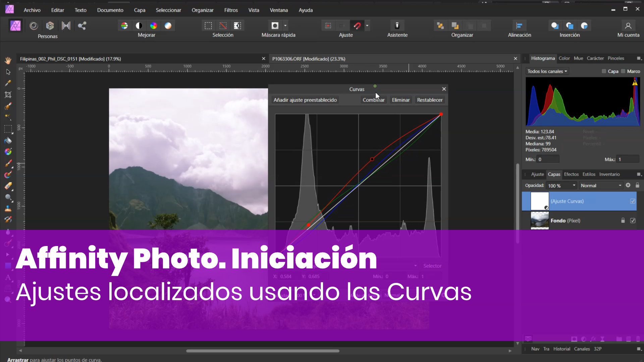The image size is (644, 362).
Task: Open snapping options dropdown arrow
Action: (x=367, y=26)
